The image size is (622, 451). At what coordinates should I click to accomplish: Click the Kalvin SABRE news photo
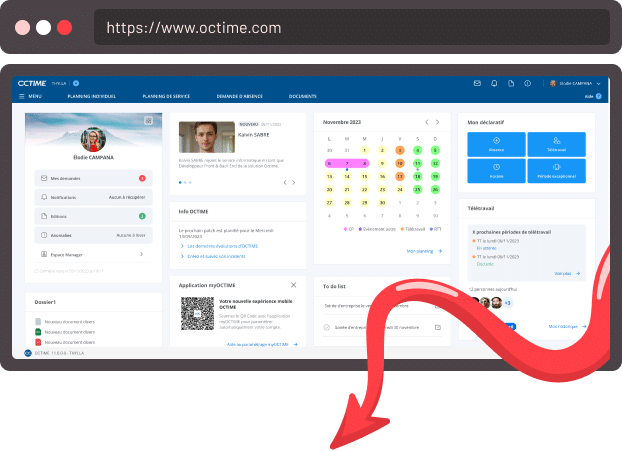tap(207, 137)
